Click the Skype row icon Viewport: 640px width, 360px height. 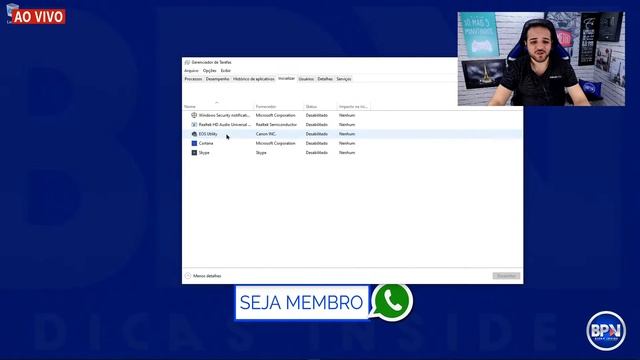pyautogui.click(x=194, y=153)
